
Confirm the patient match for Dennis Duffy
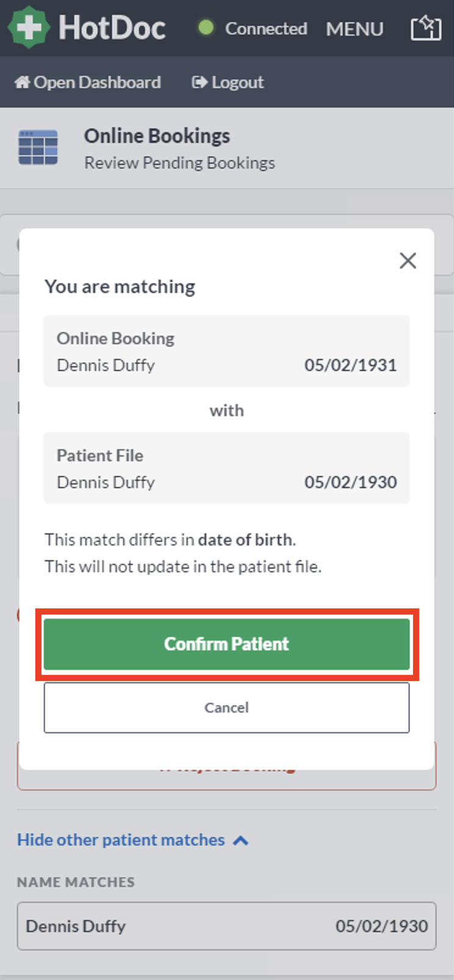click(226, 644)
